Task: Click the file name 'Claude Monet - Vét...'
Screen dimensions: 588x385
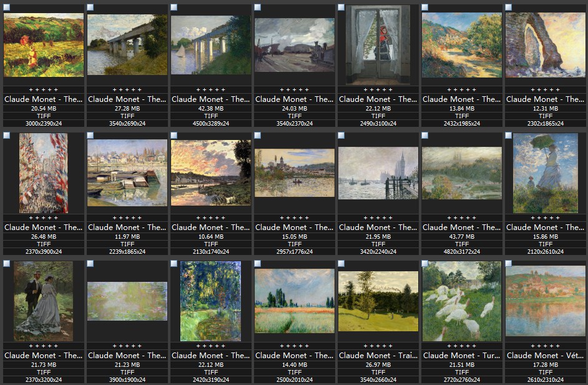Action: [x=546, y=356]
